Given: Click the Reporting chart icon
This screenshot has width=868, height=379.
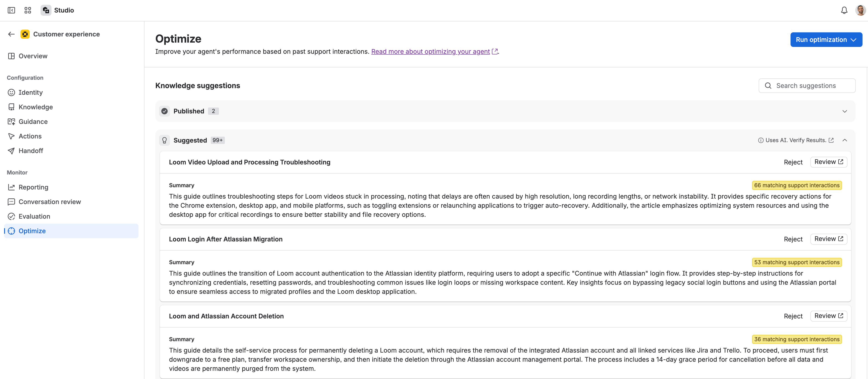Looking at the screenshot, I should 11,187.
